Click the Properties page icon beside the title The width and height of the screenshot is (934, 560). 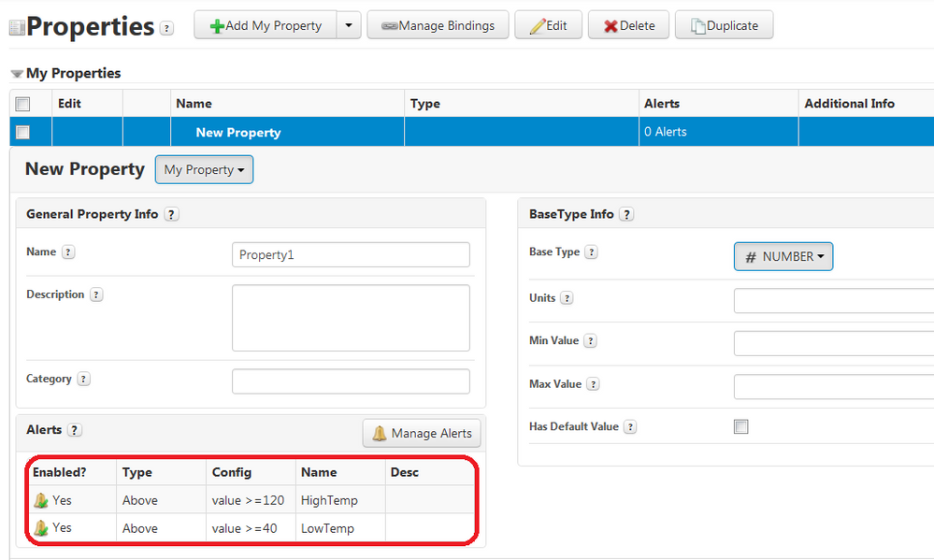(x=17, y=27)
